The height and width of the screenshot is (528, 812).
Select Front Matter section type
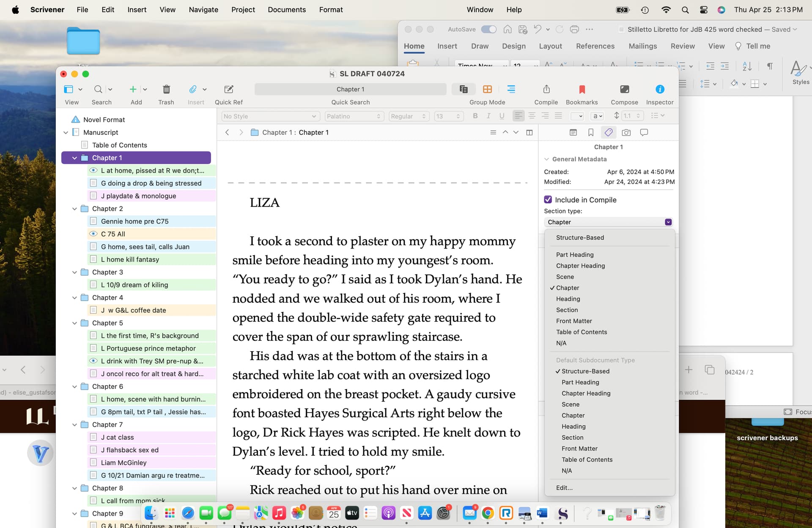(574, 321)
